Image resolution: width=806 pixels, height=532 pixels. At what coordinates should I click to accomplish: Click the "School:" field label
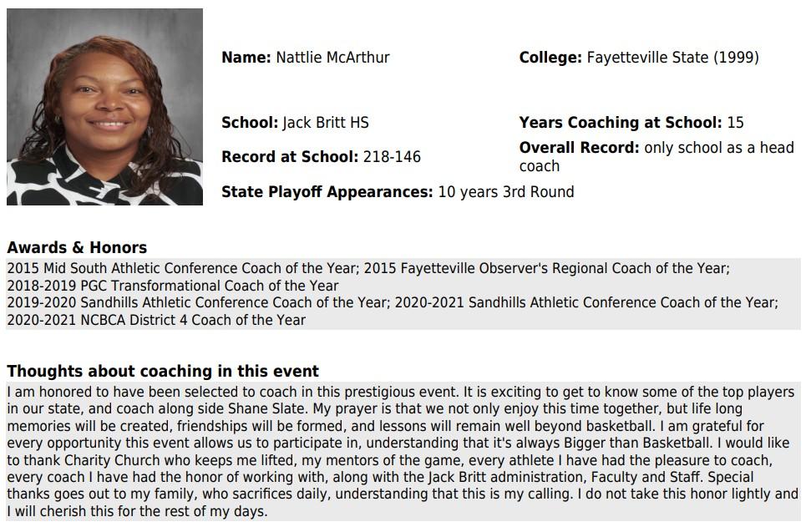pos(249,123)
